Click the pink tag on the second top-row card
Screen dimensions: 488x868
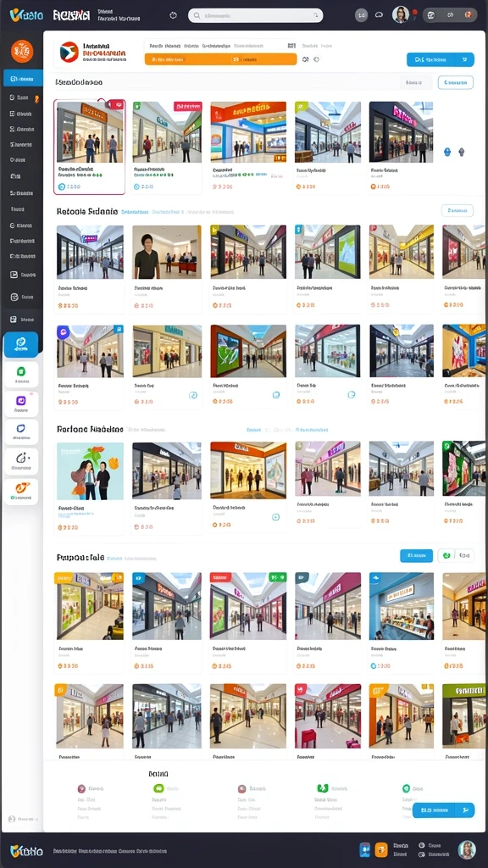[x=188, y=106]
